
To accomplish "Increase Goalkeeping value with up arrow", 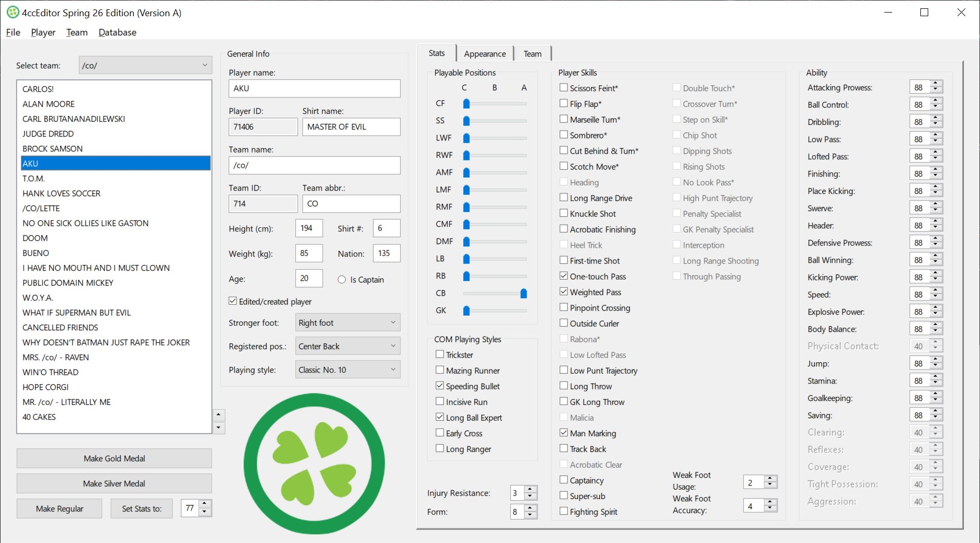I will pos(937,395).
